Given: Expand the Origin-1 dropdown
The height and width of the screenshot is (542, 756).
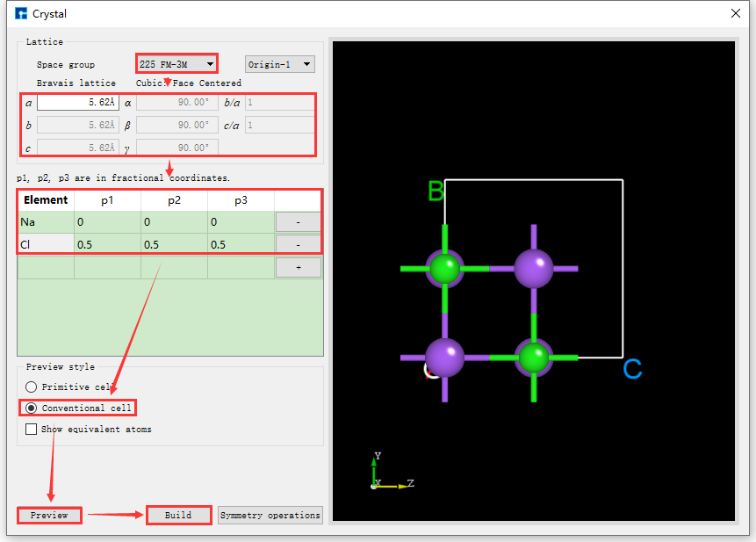Looking at the screenshot, I should [279, 64].
